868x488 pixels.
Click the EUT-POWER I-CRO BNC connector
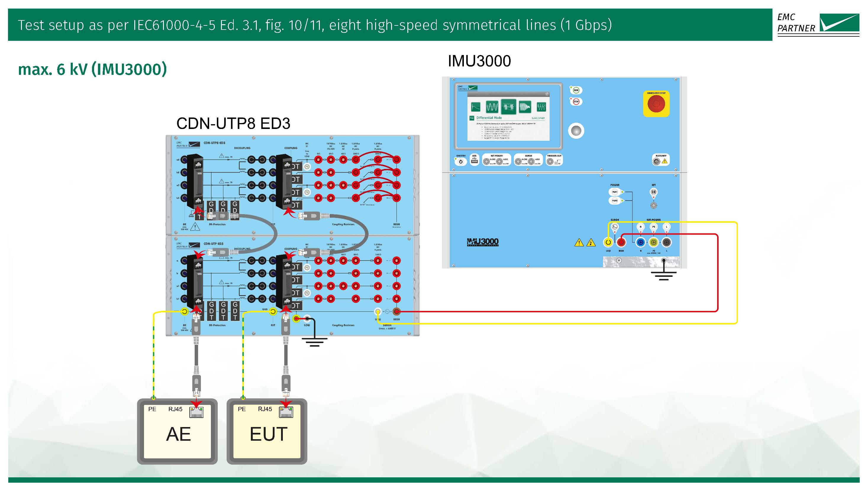[x=499, y=162]
